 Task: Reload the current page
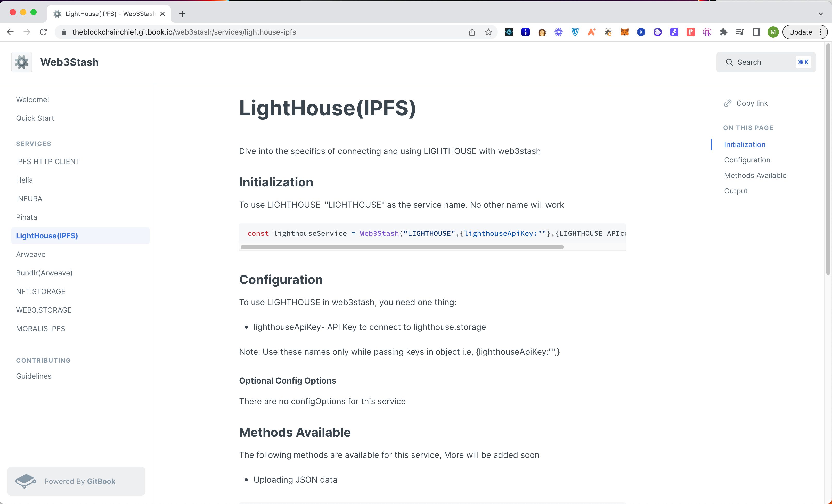coord(43,32)
